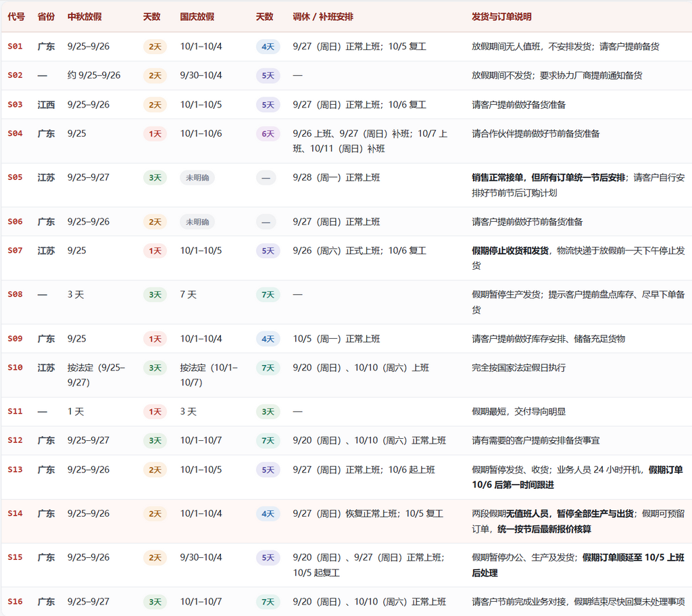The width and height of the screenshot is (692, 616).
Task: Click the 国庆放假 column header
Action: click(x=197, y=17)
